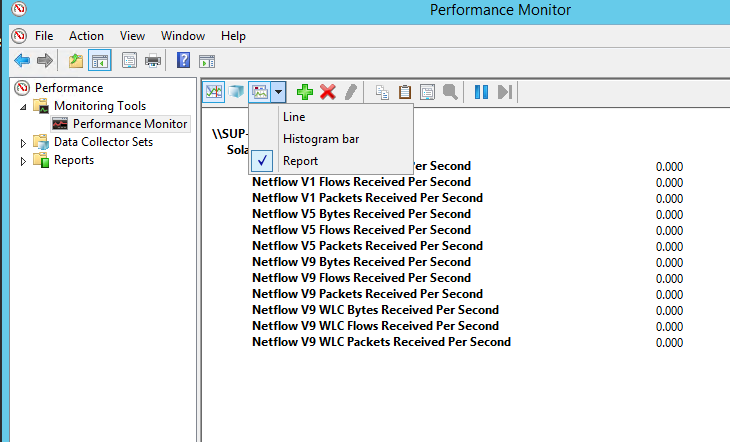Click the View Log Data icon

(237, 92)
